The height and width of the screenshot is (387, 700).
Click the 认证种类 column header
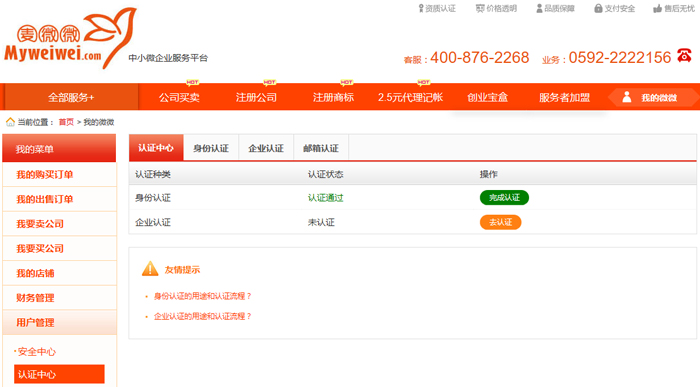tap(153, 174)
